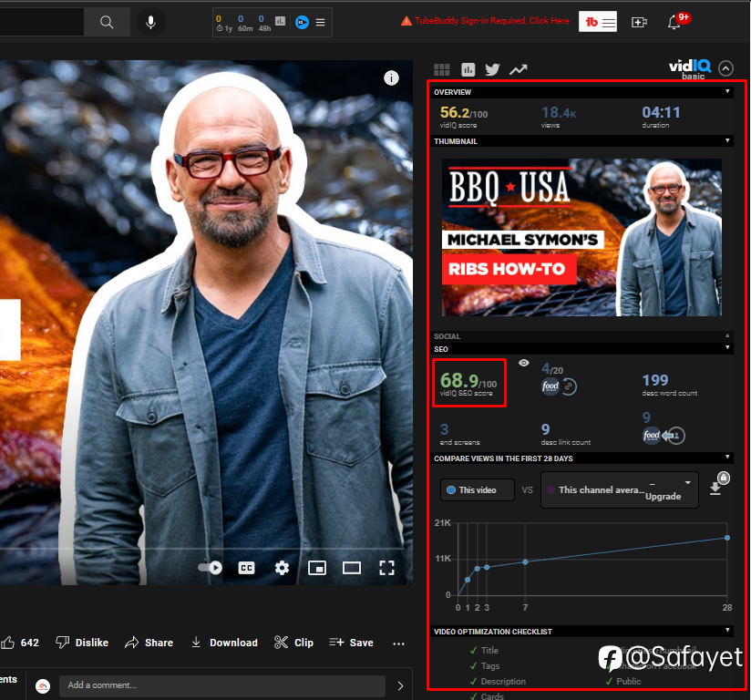Screen dimensions: 751x700
Task: Open the vidIQ Twitter tab
Action: pyautogui.click(x=492, y=70)
